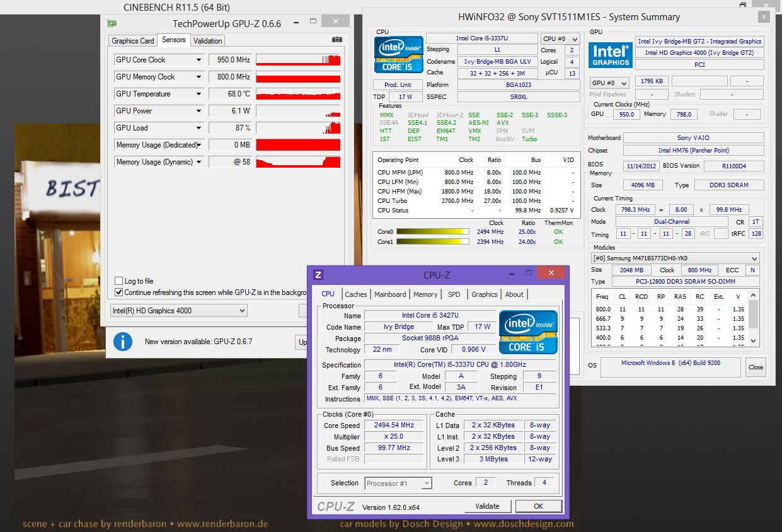Click the GPU-Z camera screenshot icon
Image resolution: width=782 pixels, height=532 pixels.
[x=337, y=39]
